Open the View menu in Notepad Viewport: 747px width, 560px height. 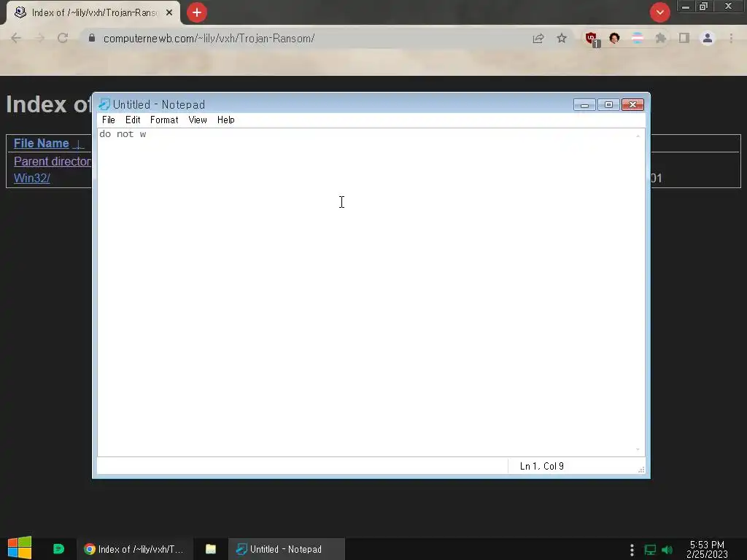tap(197, 120)
